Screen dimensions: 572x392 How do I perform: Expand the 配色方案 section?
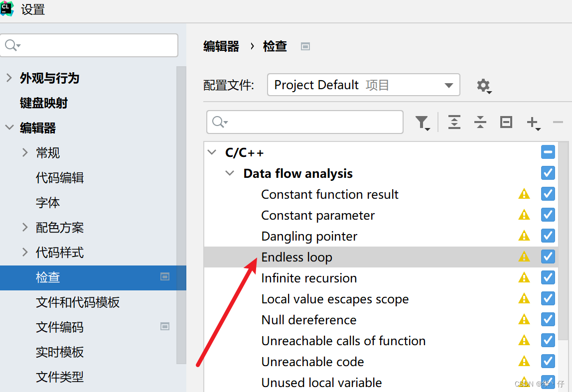24,227
